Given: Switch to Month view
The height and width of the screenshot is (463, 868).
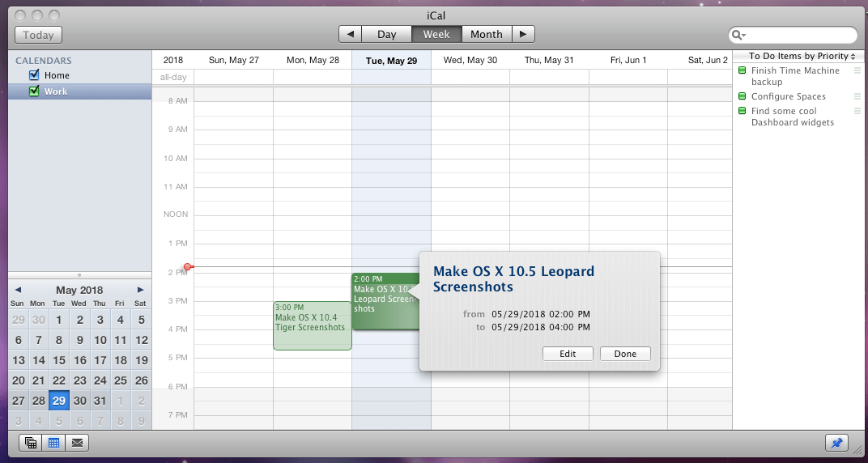Looking at the screenshot, I should tap(486, 34).
